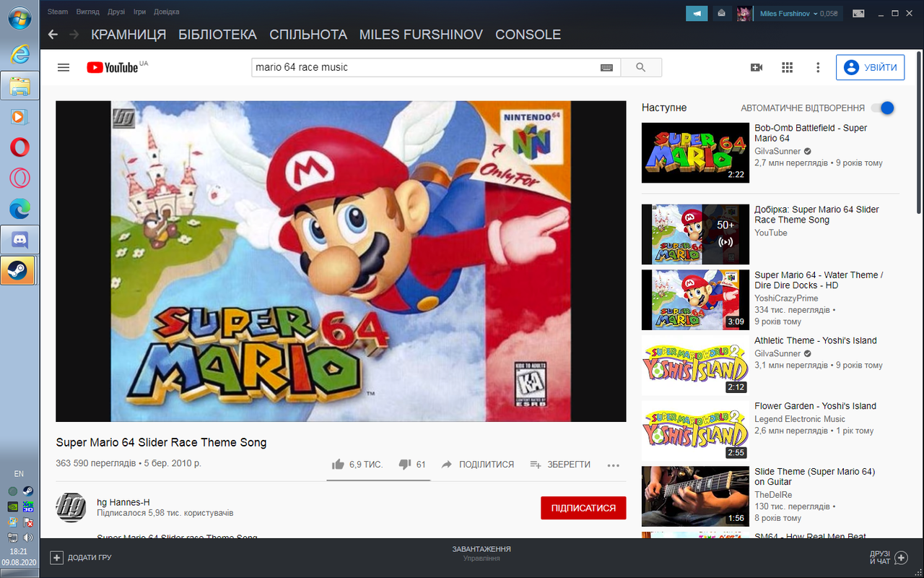Viewport: 924px width, 578px height.
Task: Open Discord from taskbar
Action: pyautogui.click(x=19, y=239)
